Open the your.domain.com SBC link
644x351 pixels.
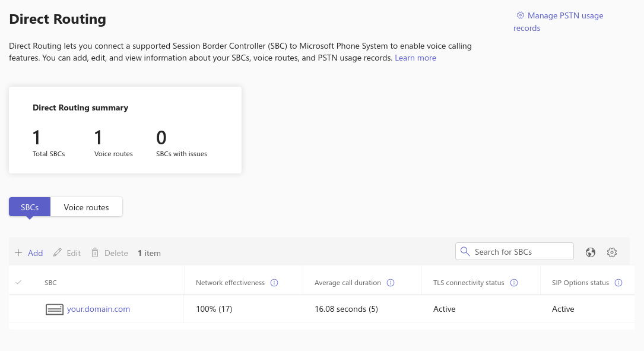click(x=99, y=309)
